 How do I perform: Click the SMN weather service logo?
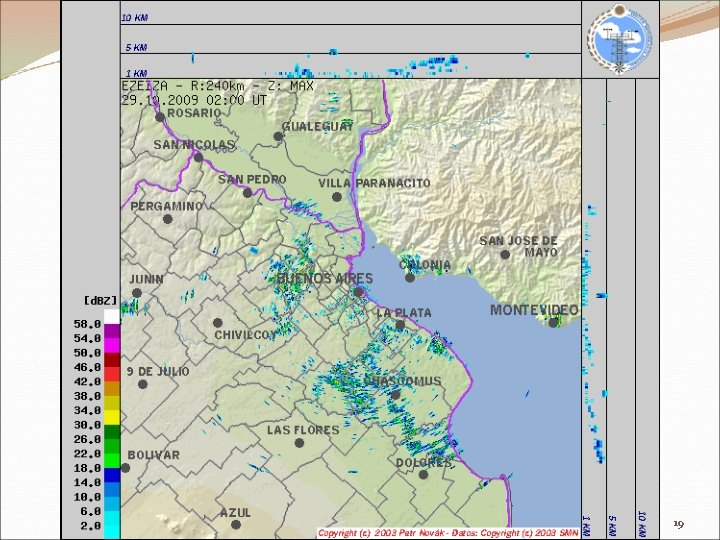click(x=620, y=39)
